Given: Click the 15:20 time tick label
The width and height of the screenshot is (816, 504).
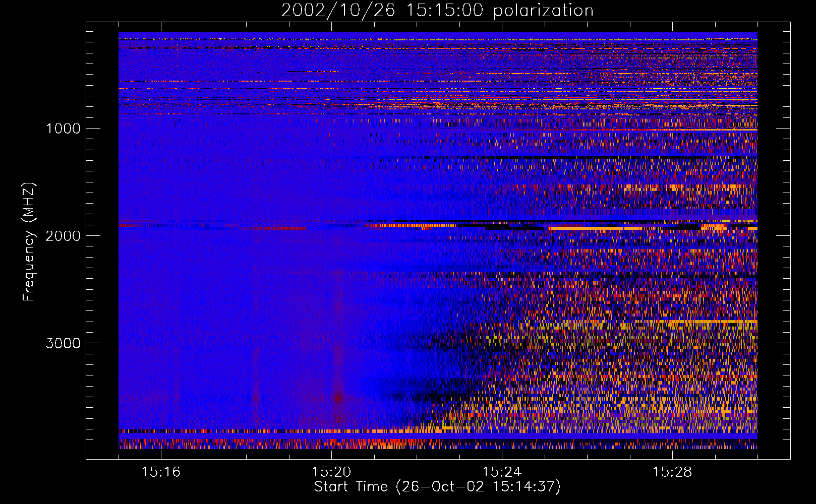Looking at the screenshot, I should pos(331,472).
